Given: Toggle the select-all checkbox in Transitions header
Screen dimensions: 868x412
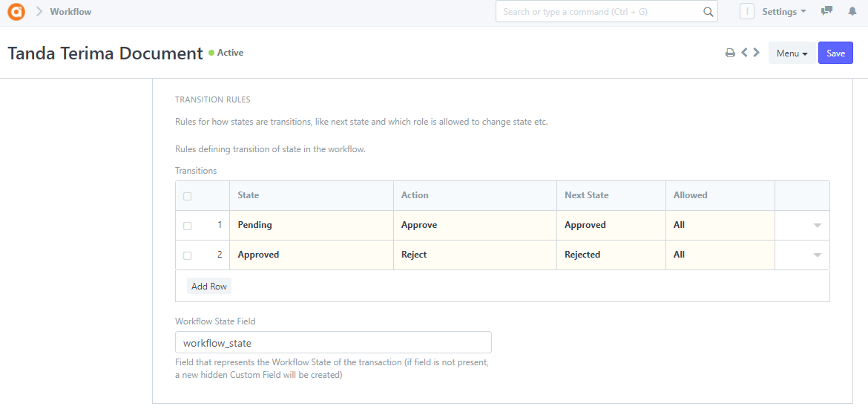Looking at the screenshot, I should point(188,196).
